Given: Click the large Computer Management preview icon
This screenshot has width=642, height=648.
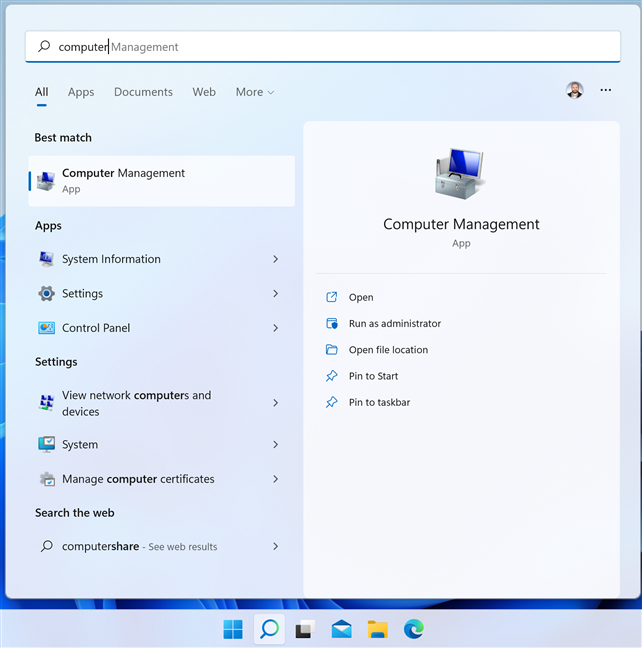Looking at the screenshot, I should click(x=461, y=174).
